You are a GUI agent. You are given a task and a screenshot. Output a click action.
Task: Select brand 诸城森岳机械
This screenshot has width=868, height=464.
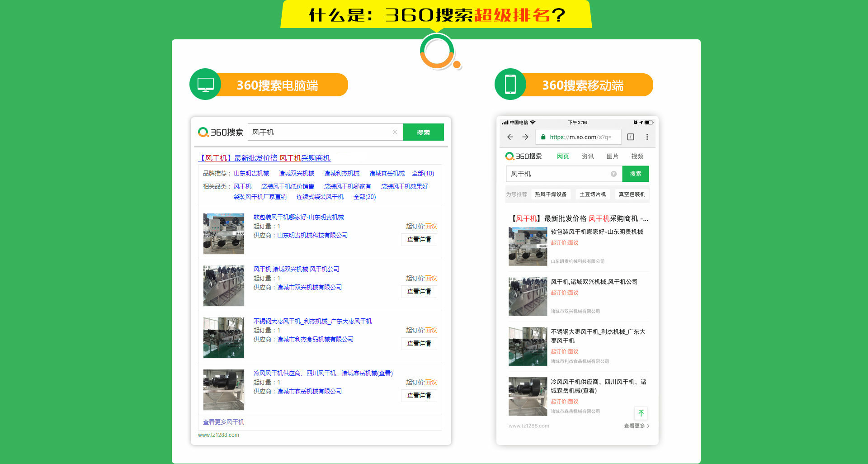387,173
